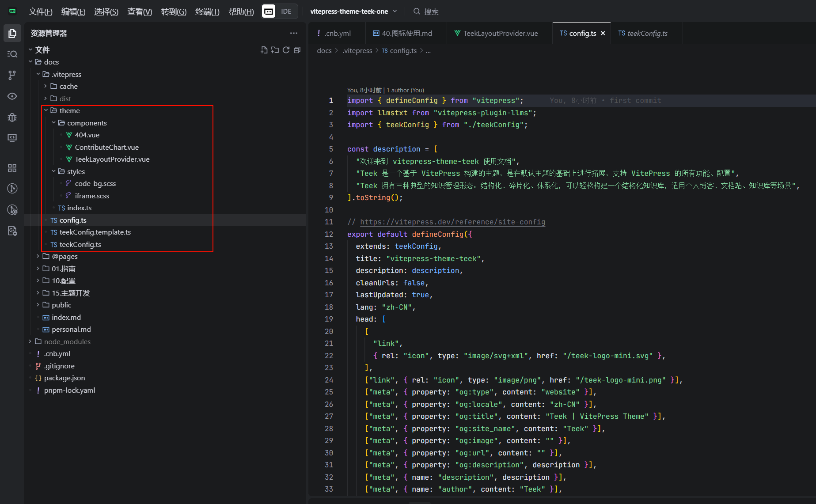This screenshot has height=504, width=816.
Task: Open the 终端(T) menu
Action: 207,11
